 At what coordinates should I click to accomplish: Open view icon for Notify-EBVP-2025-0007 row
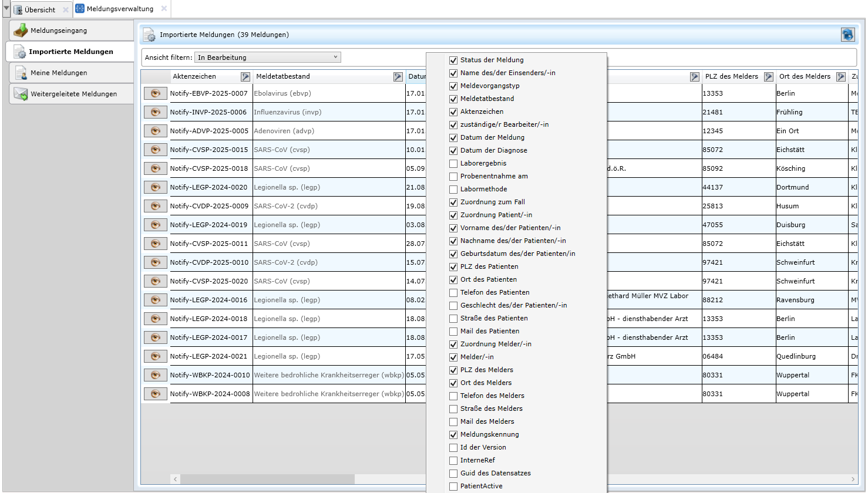point(156,93)
